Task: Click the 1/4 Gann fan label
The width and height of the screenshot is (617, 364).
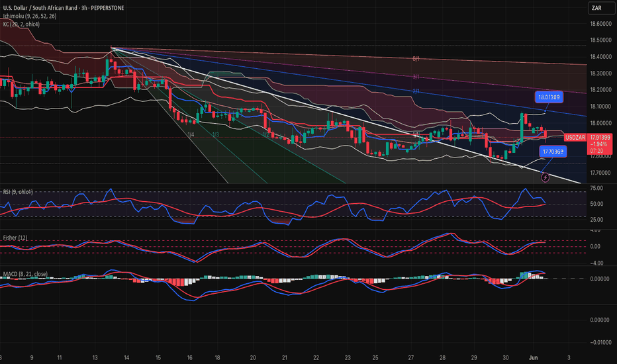Action: (191, 134)
